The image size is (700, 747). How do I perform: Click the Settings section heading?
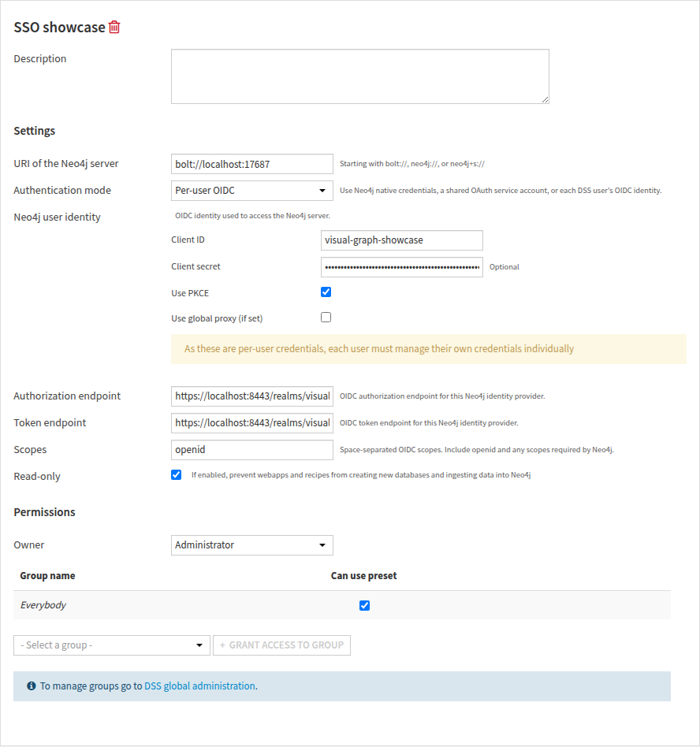[35, 131]
